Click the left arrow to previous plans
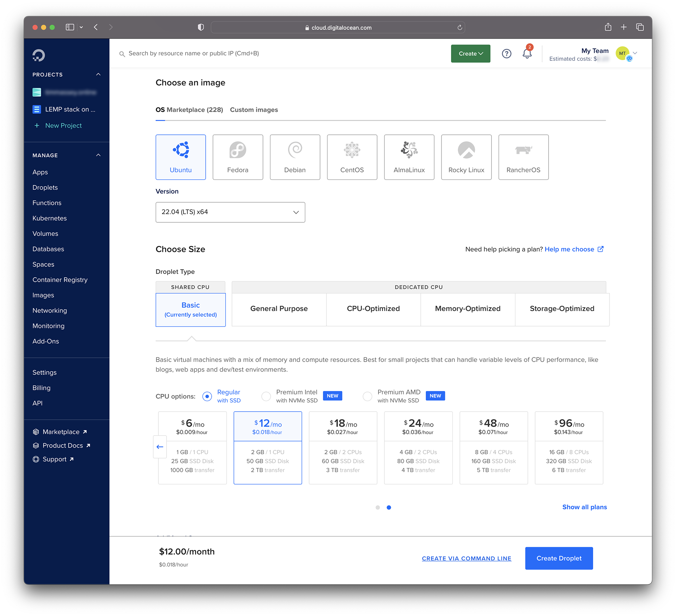Image resolution: width=676 pixels, height=616 pixels. (160, 447)
